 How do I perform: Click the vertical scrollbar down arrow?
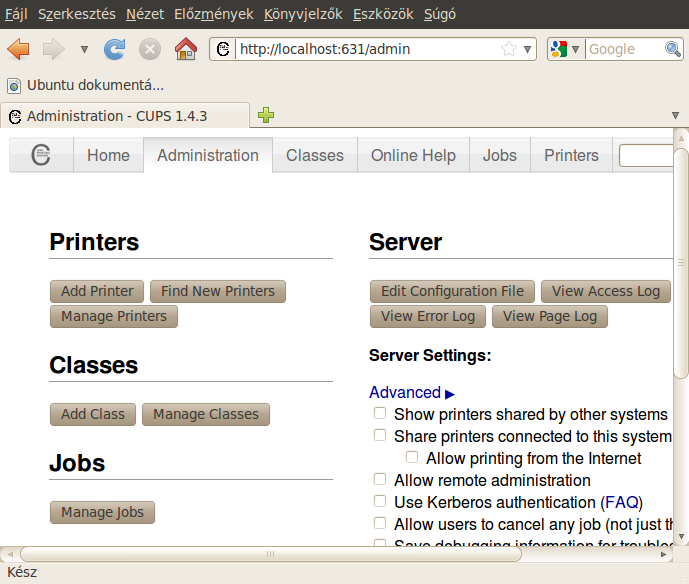point(681,536)
